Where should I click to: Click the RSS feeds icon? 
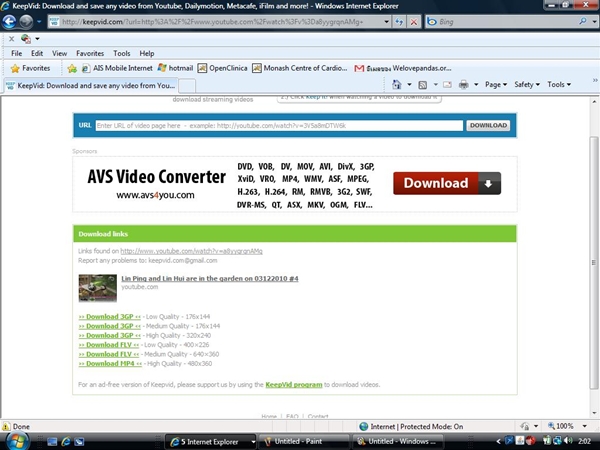point(422,85)
